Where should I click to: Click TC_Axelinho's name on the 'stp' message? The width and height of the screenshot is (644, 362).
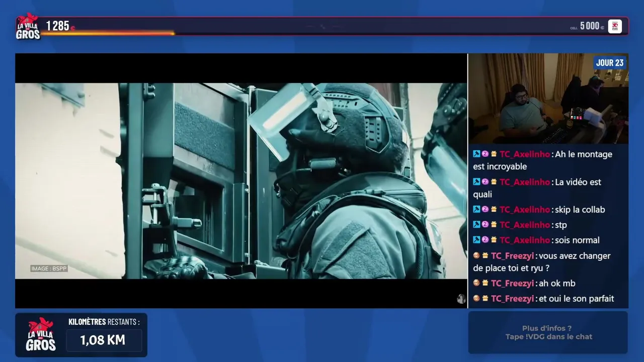(x=525, y=225)
